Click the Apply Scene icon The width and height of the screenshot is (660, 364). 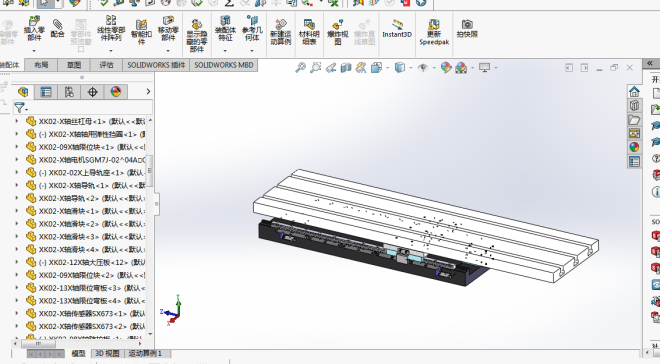pyautogui.click(x=461, y=67)
